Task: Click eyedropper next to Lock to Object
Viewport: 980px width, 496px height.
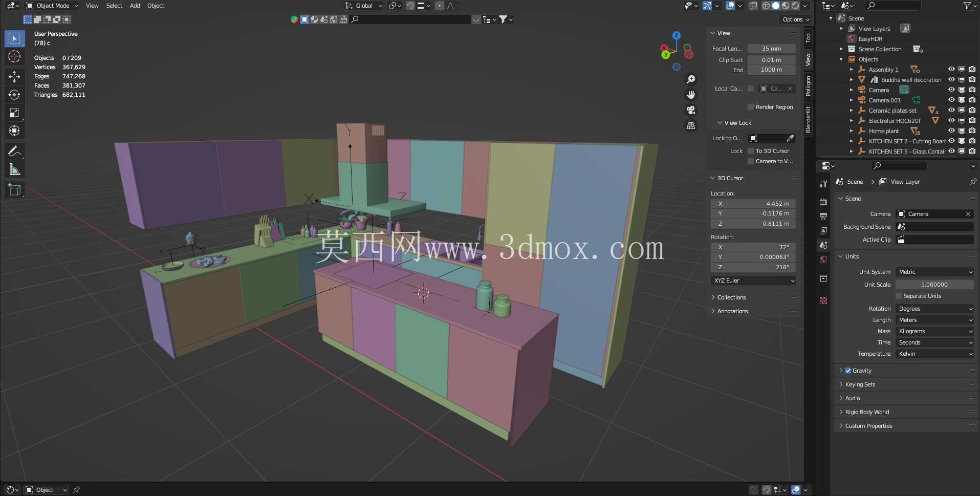Action: [790, 138]
